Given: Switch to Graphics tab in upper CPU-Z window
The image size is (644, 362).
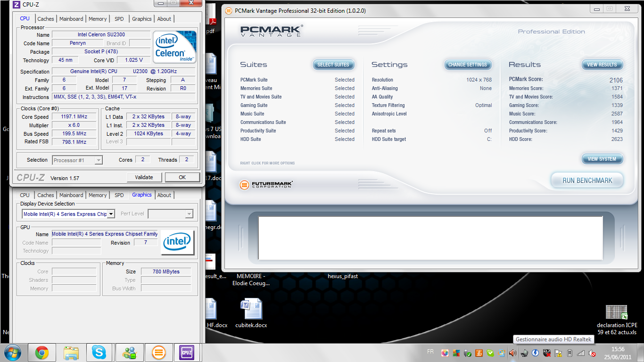Looking at the screenshot, I should point(142,19).
